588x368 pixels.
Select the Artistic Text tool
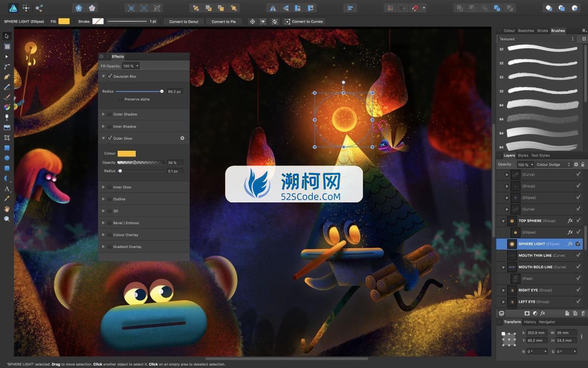(x=7, y=189)
